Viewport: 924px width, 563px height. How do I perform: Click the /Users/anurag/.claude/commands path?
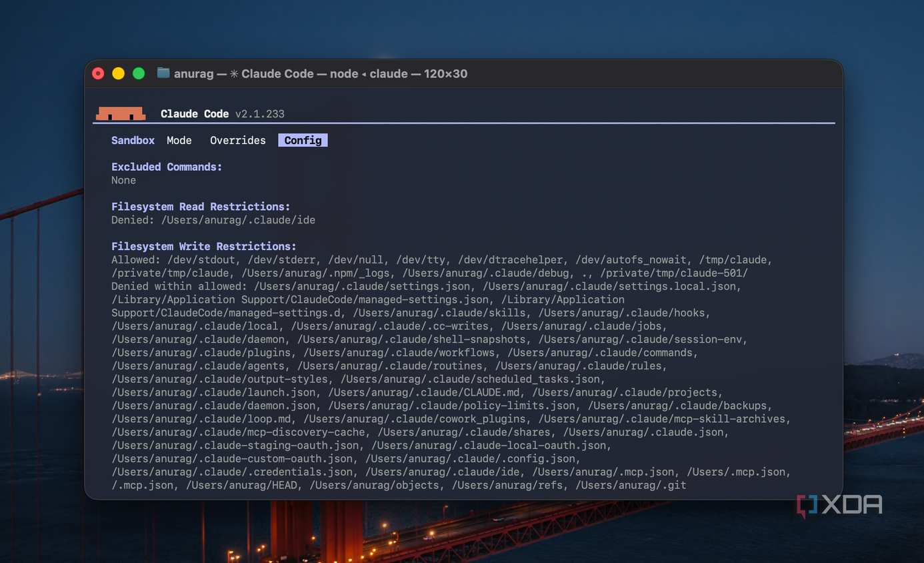601,353
